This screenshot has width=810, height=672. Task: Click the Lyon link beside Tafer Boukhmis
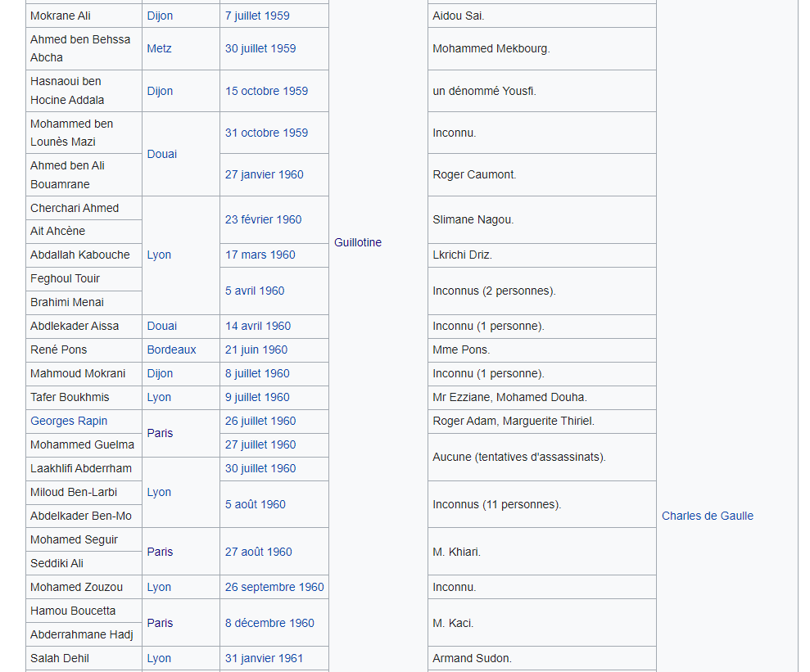(x=159, y=397)
